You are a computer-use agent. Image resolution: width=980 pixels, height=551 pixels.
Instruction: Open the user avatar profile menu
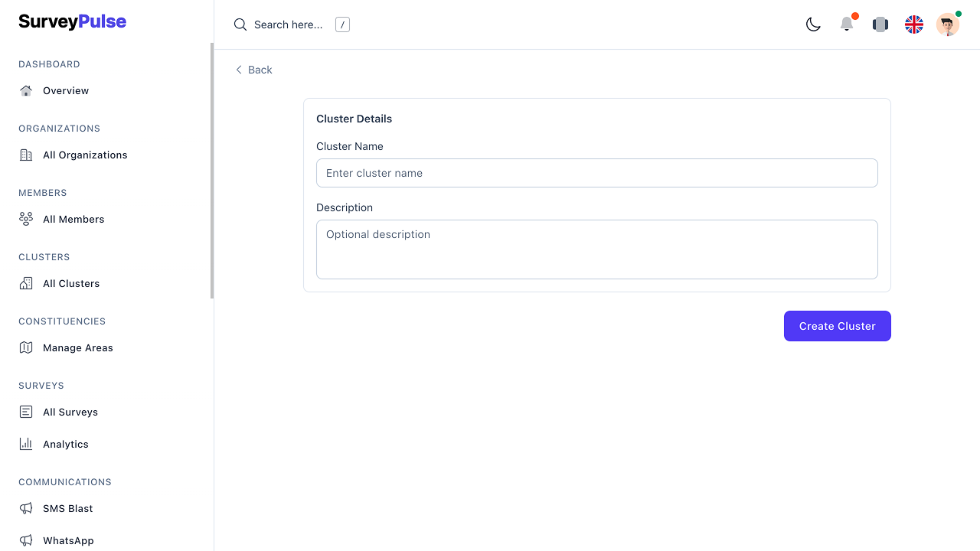(947, 24)
